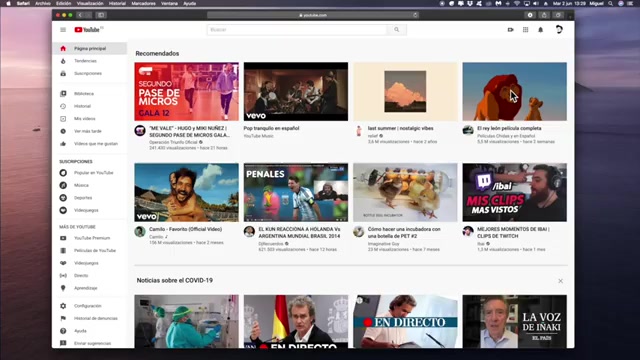Open the create video camera icon
This screenshot has height=360, width=640.
coord(510,30)
